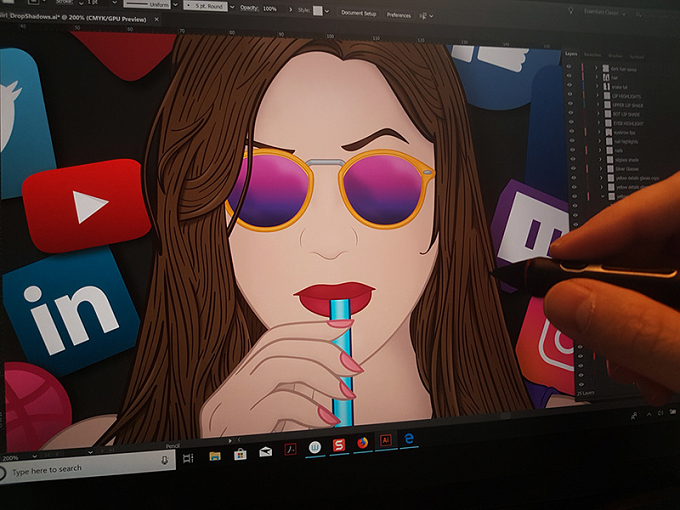Select the Adobe Illustrator taskbar icon

(x=386, y=441)
